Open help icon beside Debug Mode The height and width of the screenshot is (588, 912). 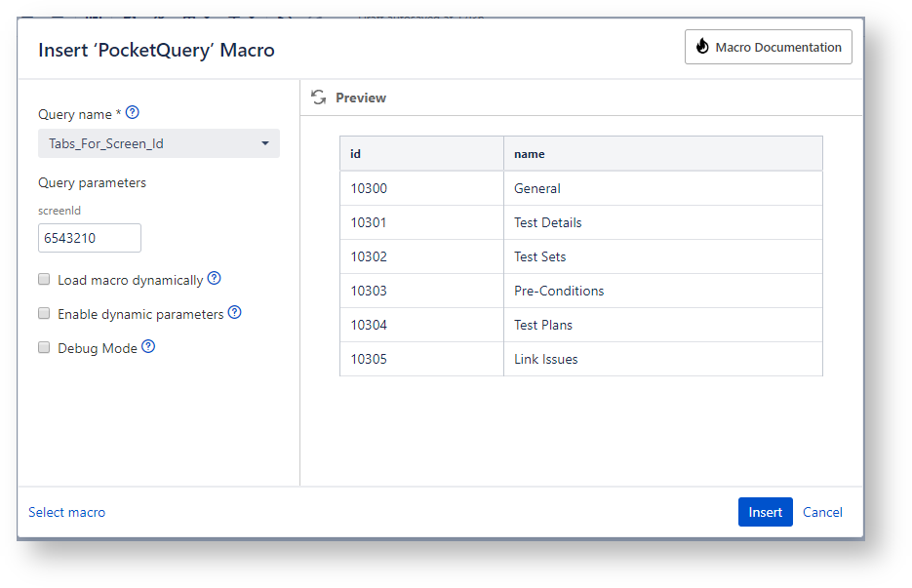(x=148, y=347)
